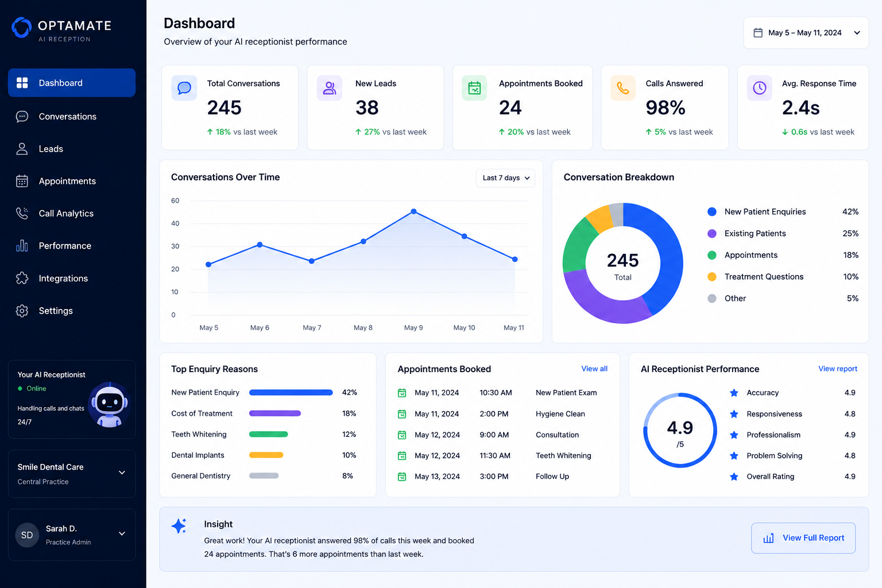Click the Calls Answered phone icon
The height and width of the screenshot is (588, 882).
623,88
